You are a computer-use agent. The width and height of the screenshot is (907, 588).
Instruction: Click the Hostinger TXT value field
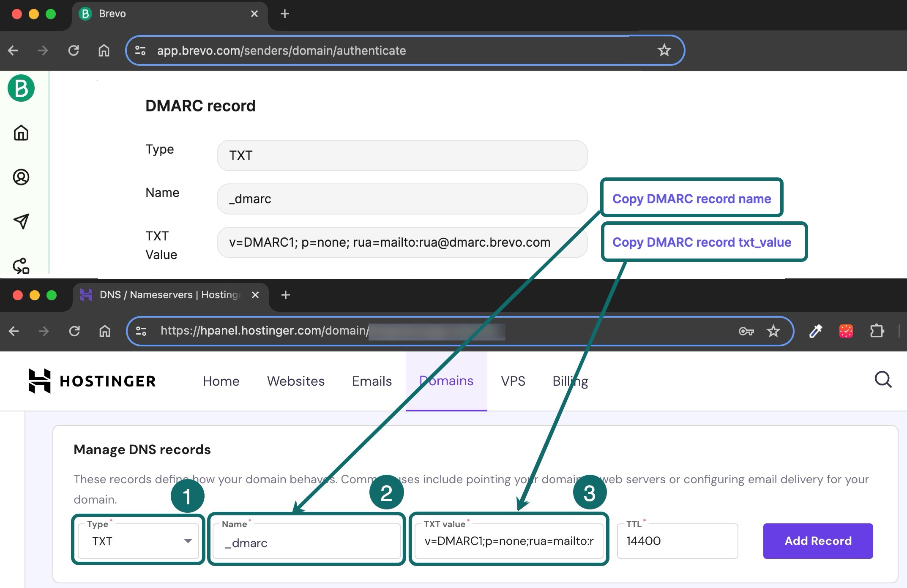point(509,541)
